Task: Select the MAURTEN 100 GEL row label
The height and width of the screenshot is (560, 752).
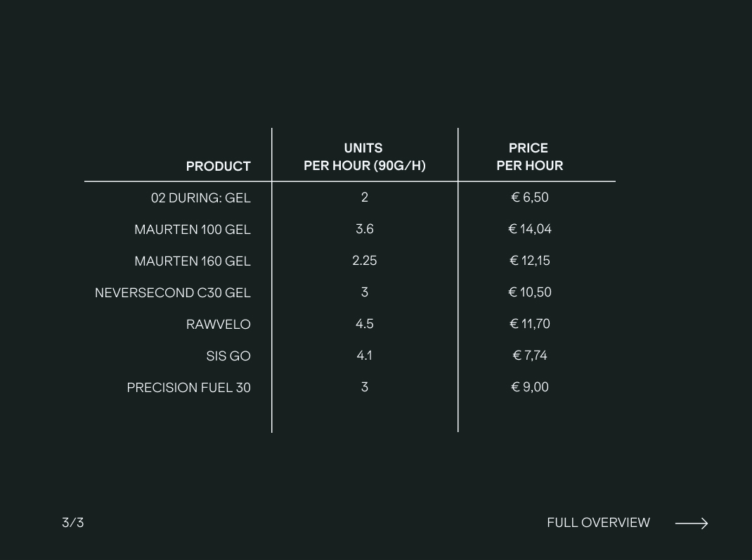Action: click(192, 230)
